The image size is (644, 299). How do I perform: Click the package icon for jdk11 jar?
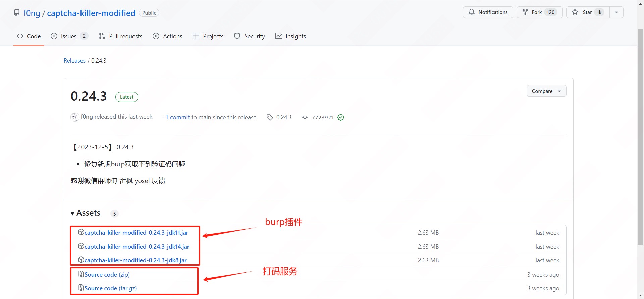[x=81, y=232]
